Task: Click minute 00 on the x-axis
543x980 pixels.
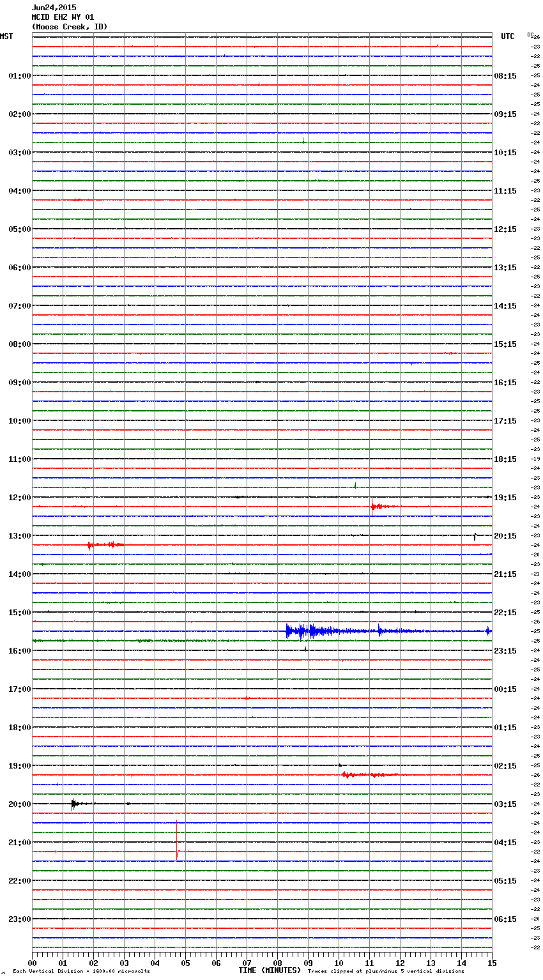Action: 32,963
